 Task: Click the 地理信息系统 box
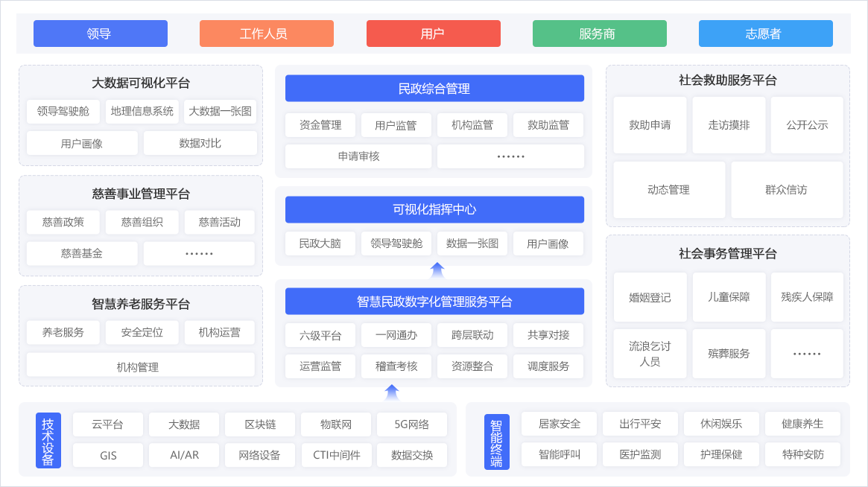pyautogui.click(x=142, y=112)
